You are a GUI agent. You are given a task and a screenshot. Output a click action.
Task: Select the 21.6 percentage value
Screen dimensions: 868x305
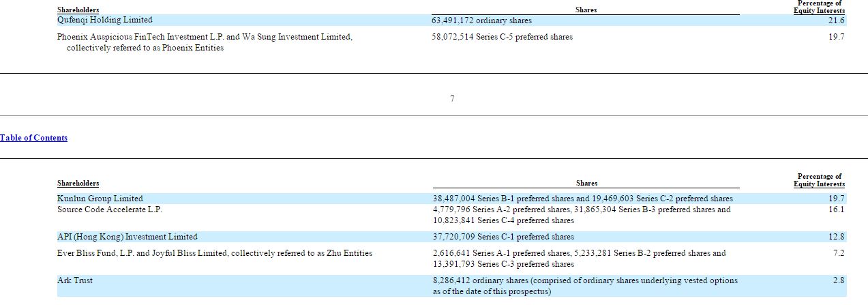pyautogui.click(x=836, y=20)
